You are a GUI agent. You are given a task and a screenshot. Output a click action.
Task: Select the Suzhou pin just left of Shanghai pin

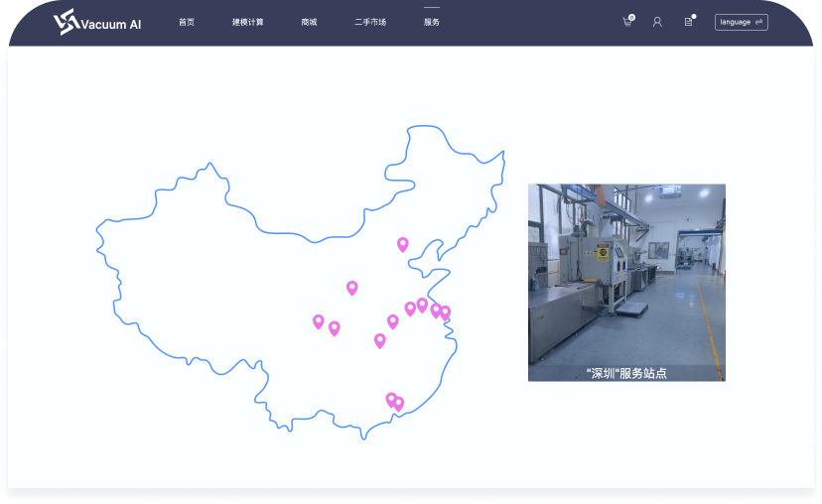(435, 311)
